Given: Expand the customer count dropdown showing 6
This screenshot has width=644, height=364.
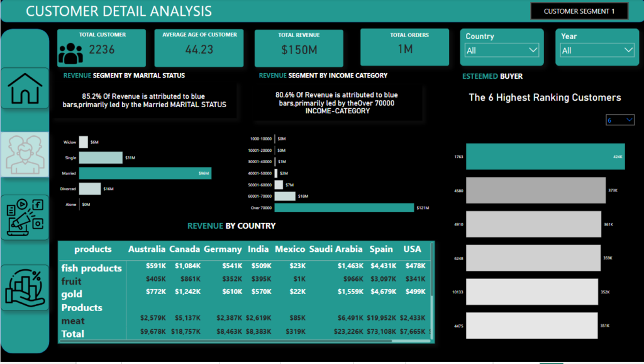Looking at the screenshot, I should pos(620,119).
